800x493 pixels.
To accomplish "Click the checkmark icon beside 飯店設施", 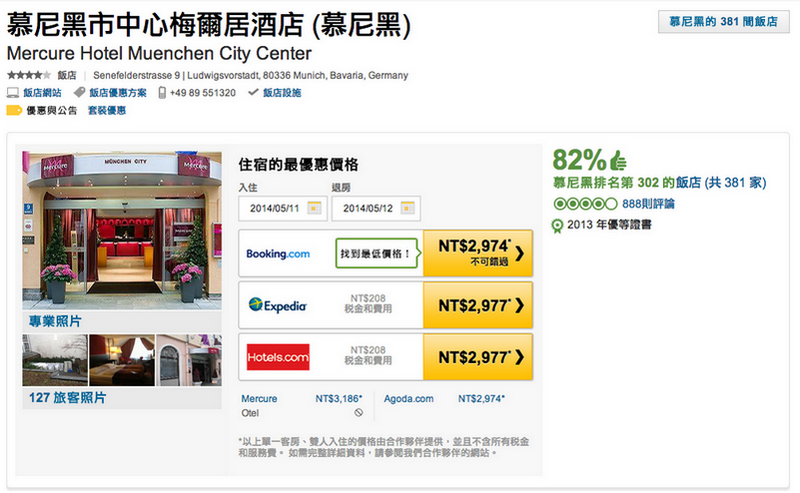I will pyautogui.click(x=253, y=92).
